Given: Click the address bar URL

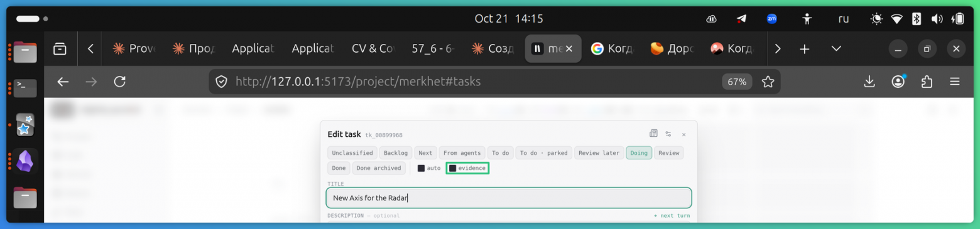Looking at the screenshot, I should click(x=358, y=82).
